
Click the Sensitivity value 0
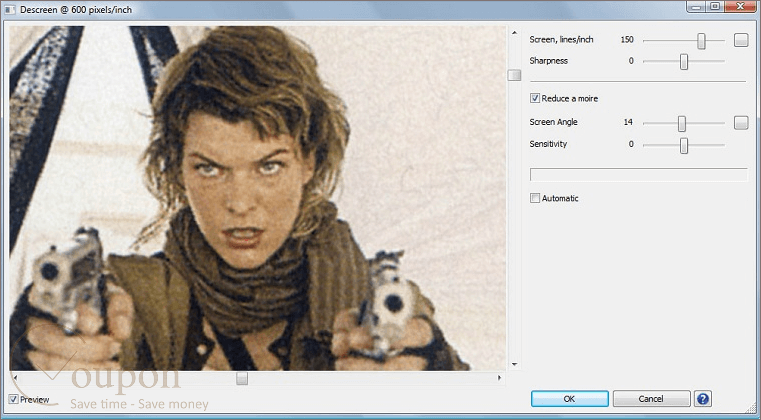[631, 144]
